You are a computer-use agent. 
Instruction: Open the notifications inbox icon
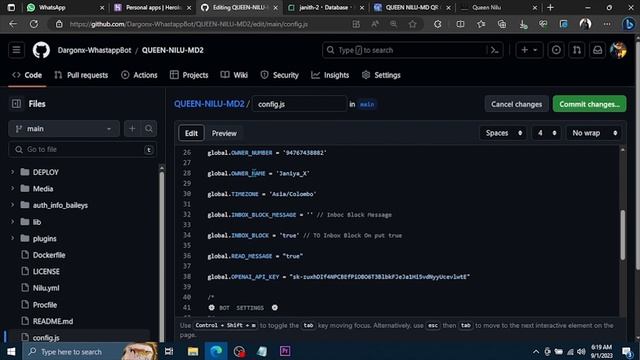click(x=598, y=50)
